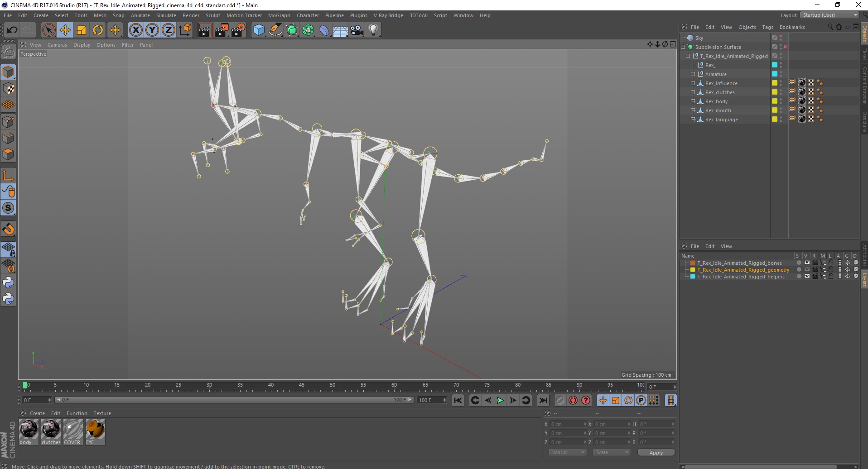This screenshot has width=868, height=469.
Task: Open the Character menu
Action: (308, 15)
